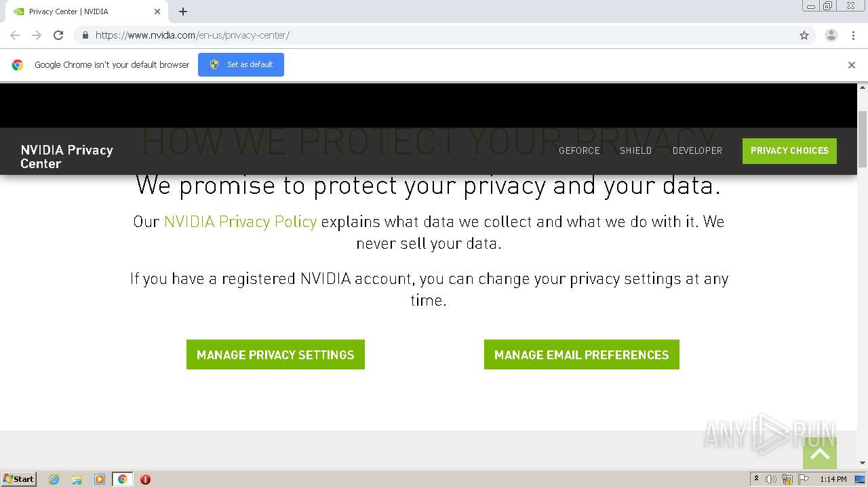Viewport: 868px width, 488px height.
Task: Set Chrome as default browser
Action: point(241,64)
